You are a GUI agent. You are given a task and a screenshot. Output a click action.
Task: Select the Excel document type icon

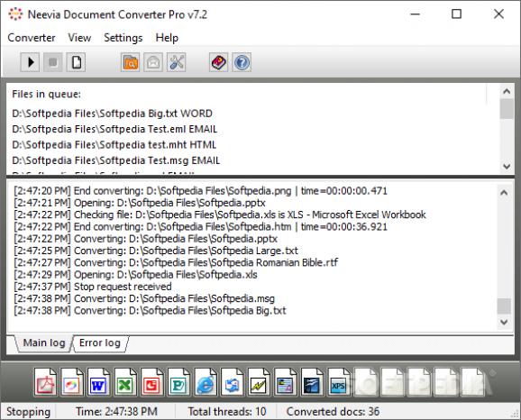[x=125, y=382]
